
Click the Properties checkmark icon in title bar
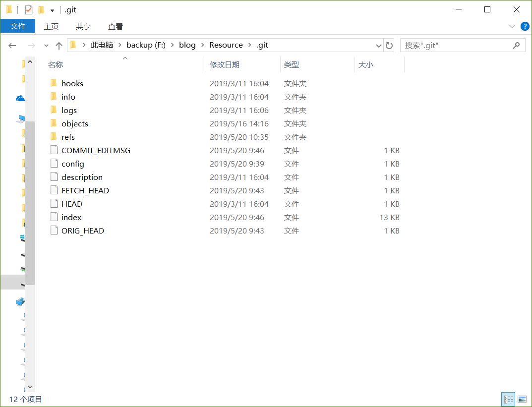coord(29,9)
